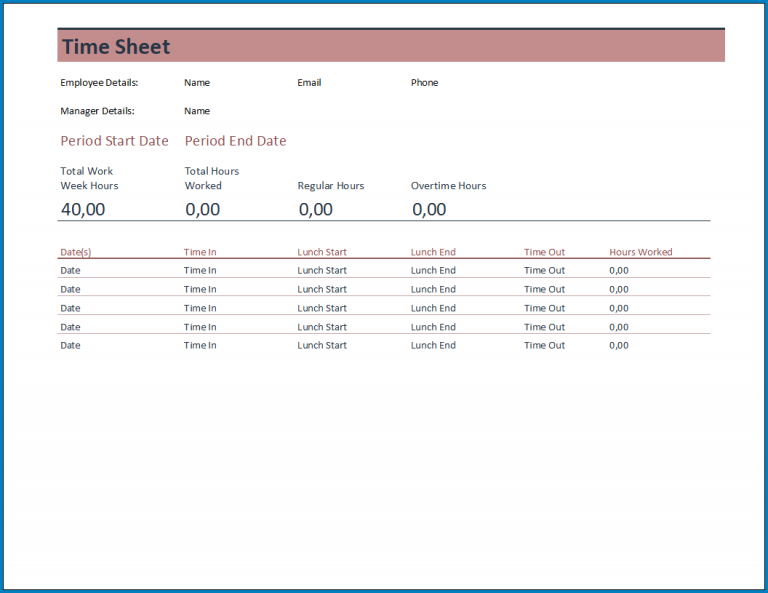768x593 pixels.
Task: Select the 0,00 Hours Worked cell in third row
Action: click(x=619, y=308)
